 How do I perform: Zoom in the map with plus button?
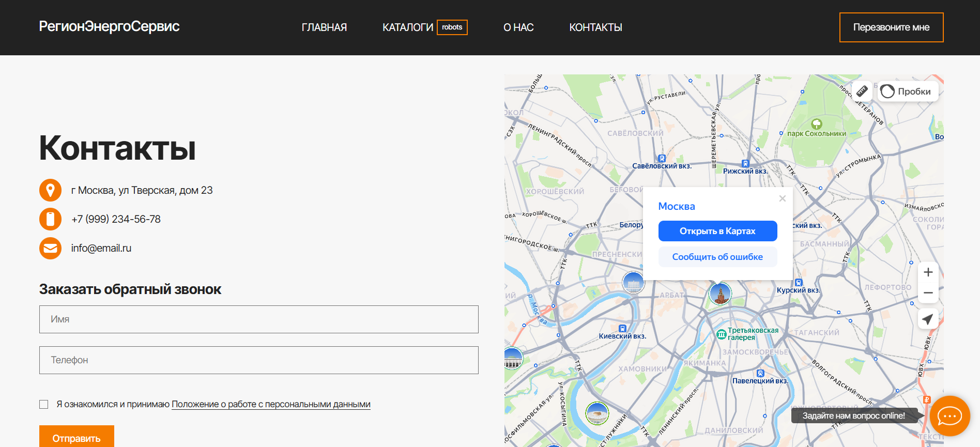[x=928, y=272]
